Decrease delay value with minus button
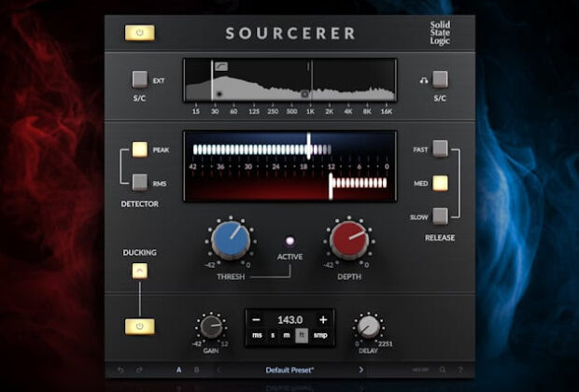Viewport: 579px width, 392px height. click(x=256, y=319)
